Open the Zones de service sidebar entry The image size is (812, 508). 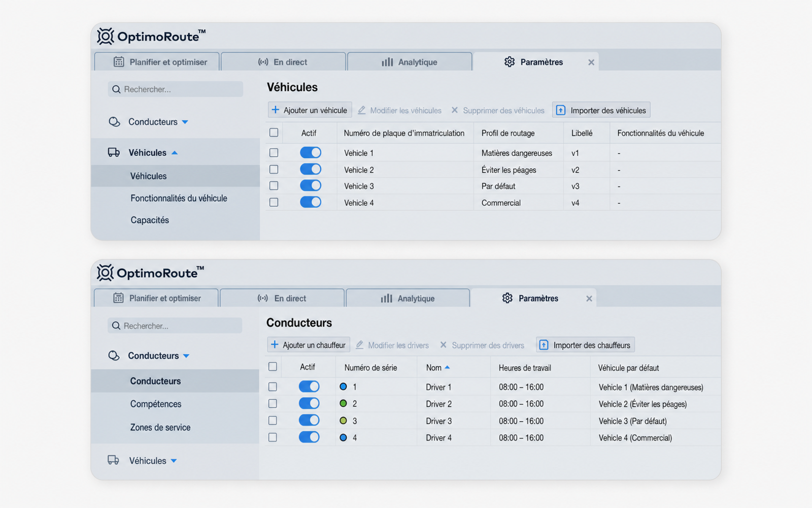tap(160, 427)
